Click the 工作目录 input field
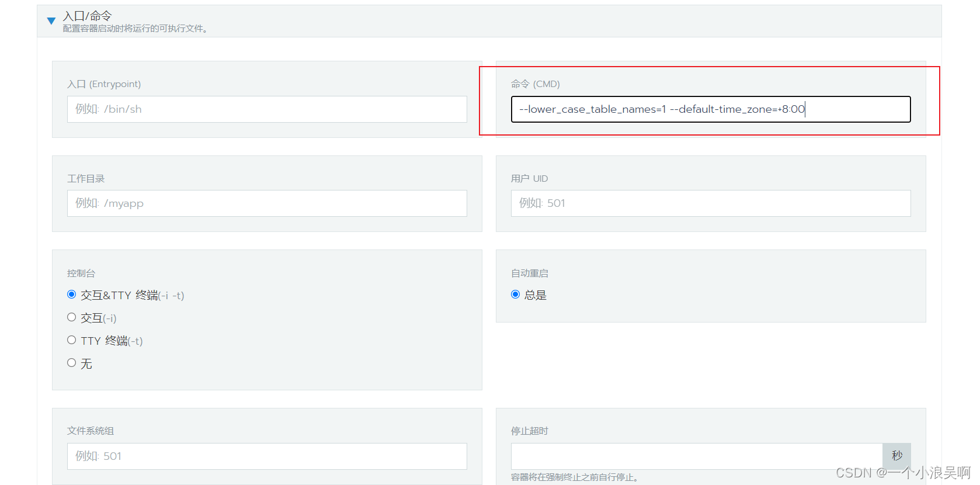Image resolution: width=980 pixels, height=485 pixels. (x=267, y=203)
